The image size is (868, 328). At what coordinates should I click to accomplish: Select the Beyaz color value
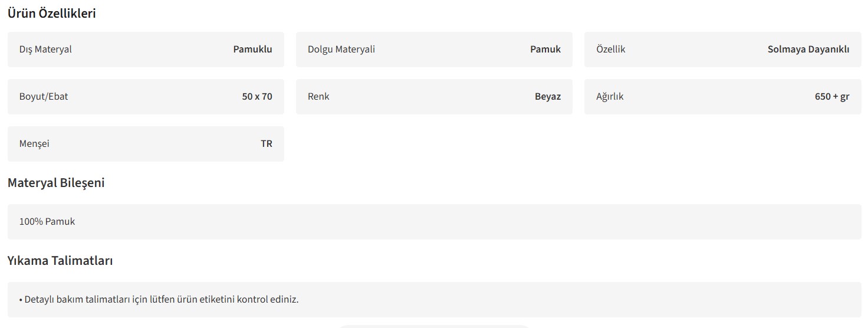(548, 97)
